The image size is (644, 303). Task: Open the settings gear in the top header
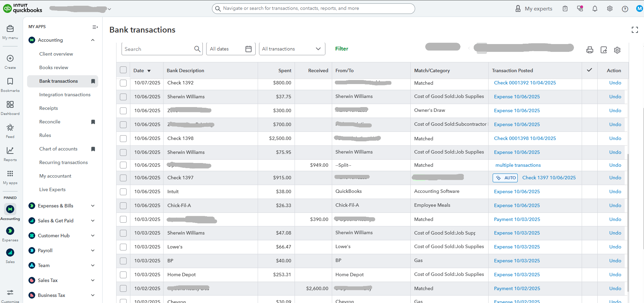610,8
